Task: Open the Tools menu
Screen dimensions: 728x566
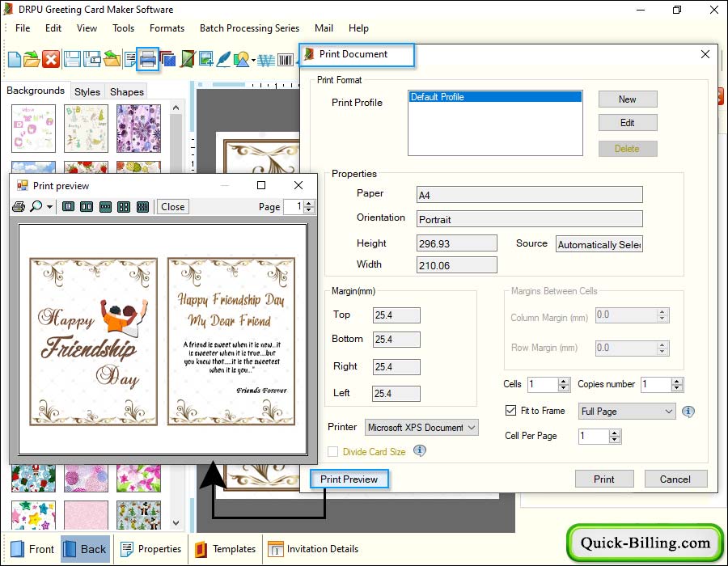Action: coord(124,28)
